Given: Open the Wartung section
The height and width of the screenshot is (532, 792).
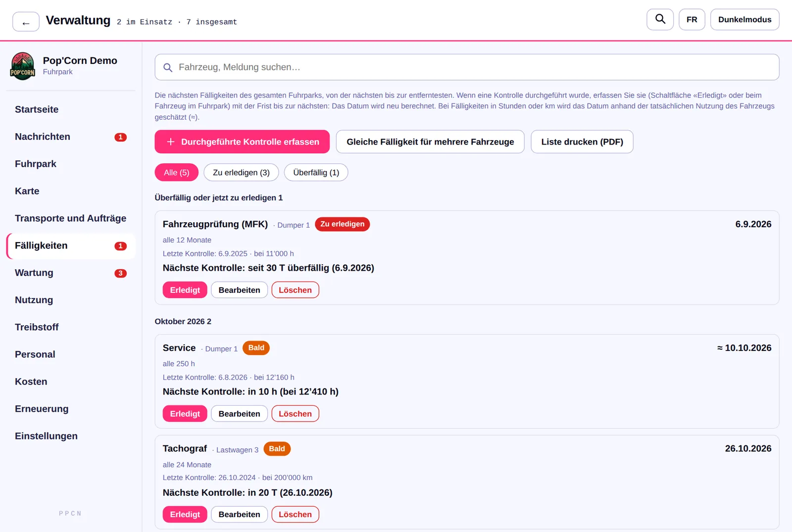Looking at the screenshot, I should point(71,273).
